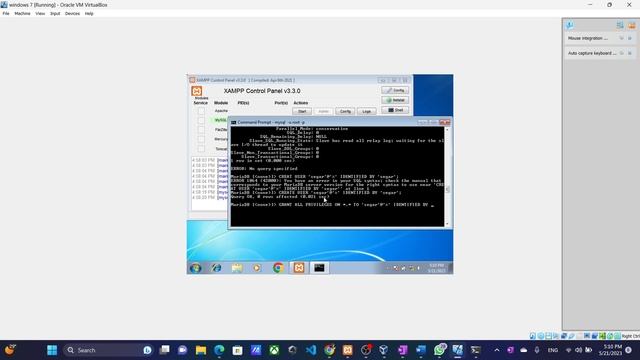Open Task View on host taskbar

coord(164,350)
